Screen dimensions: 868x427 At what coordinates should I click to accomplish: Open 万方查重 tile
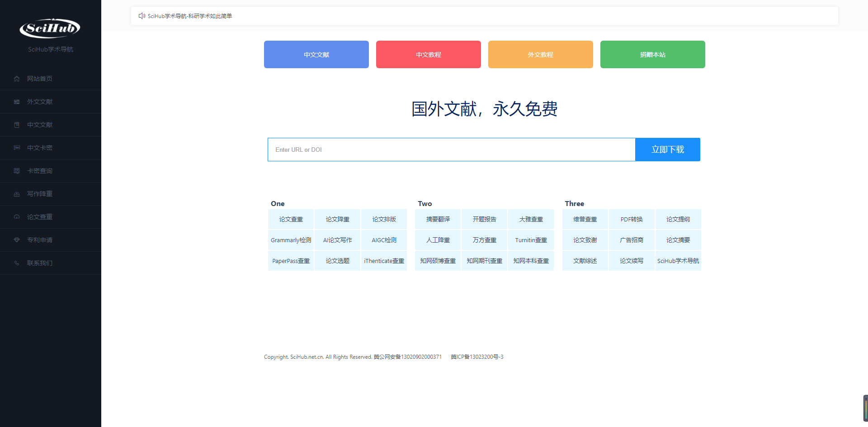coord(485,240)
